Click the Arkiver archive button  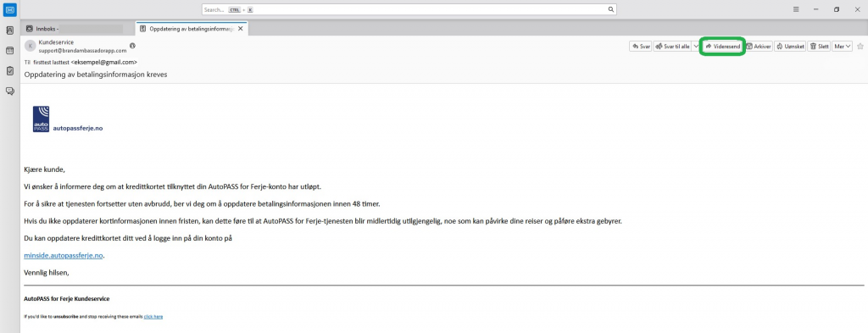pos(759,47)
